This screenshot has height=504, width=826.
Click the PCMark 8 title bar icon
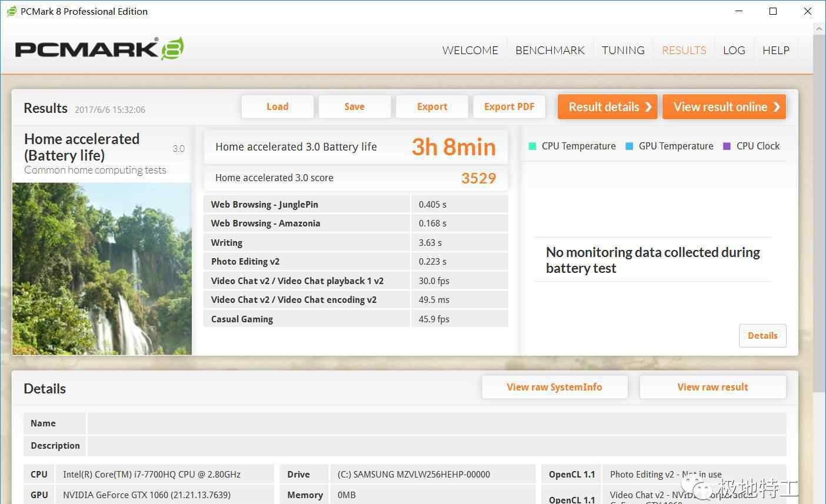(x=11, y=11)
